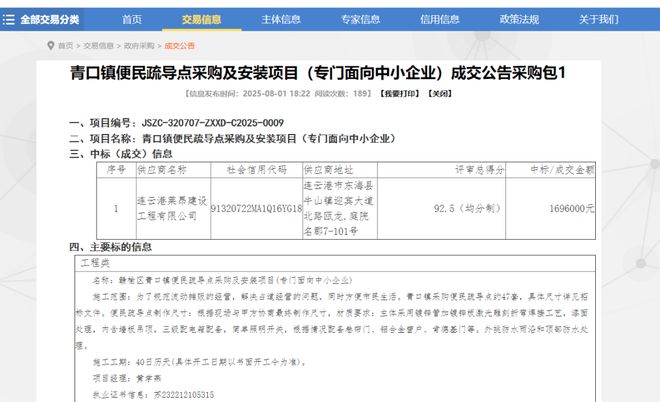Click project number JSZC-320707-ZXXD-C2025-0009
The image size is (660, 402).
click(x=213, y=123)
